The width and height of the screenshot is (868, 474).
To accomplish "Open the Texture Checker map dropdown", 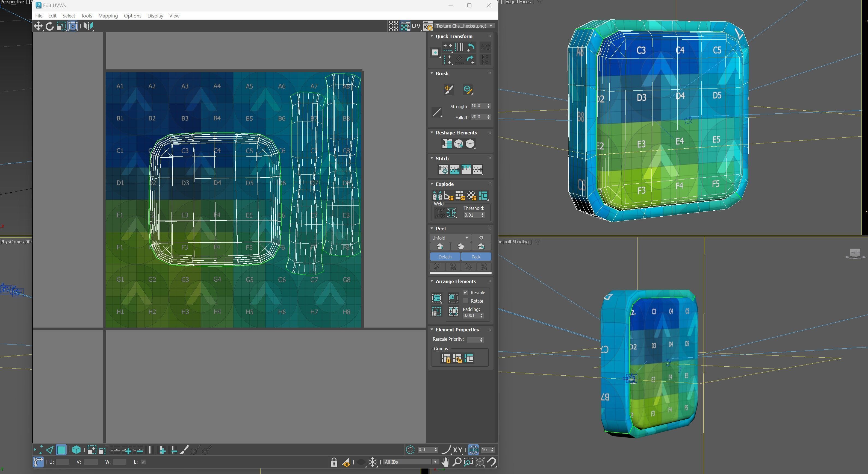I will point(464,26).
